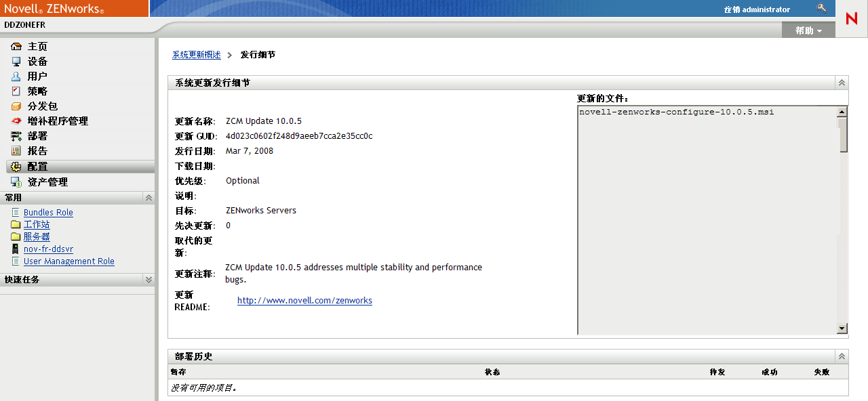Viewport: 868px width, 401px height.
Task: Click the nov-fr-ddsvr server icon
Action: [16, 249]
